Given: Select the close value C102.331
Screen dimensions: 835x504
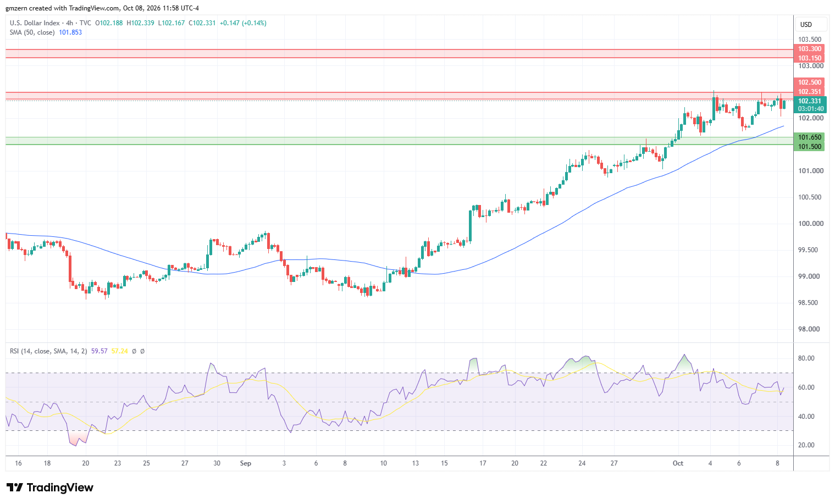Looking at the screenshot, I should (203, 23).
